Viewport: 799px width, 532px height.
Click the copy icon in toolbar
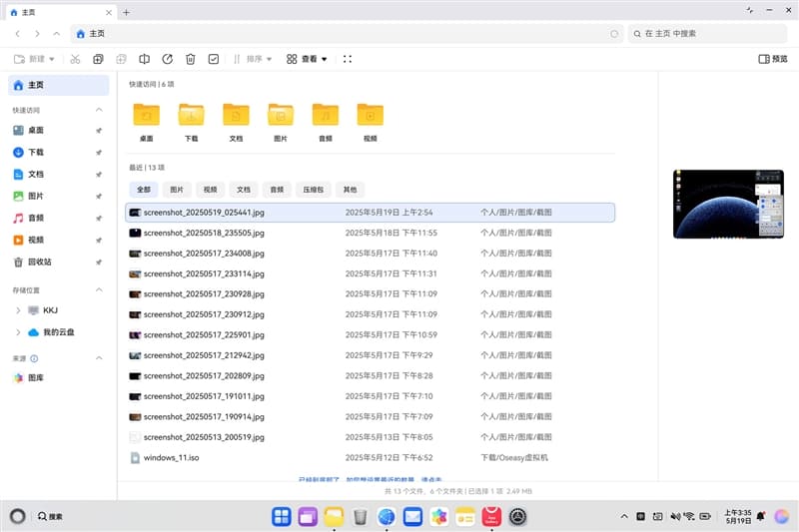coord(98,59)
